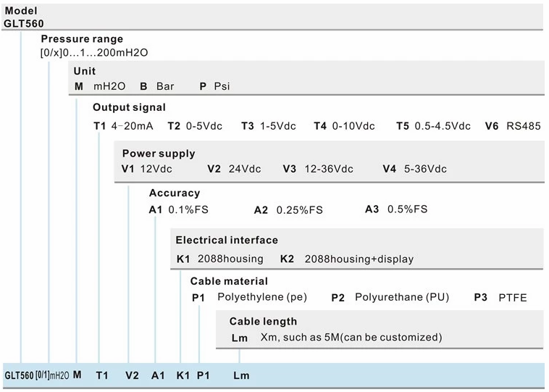This screenshot has width=549, height=392.
Task: Click the bold 'A2' accuracy code
Action: click(x=261, y=210)
